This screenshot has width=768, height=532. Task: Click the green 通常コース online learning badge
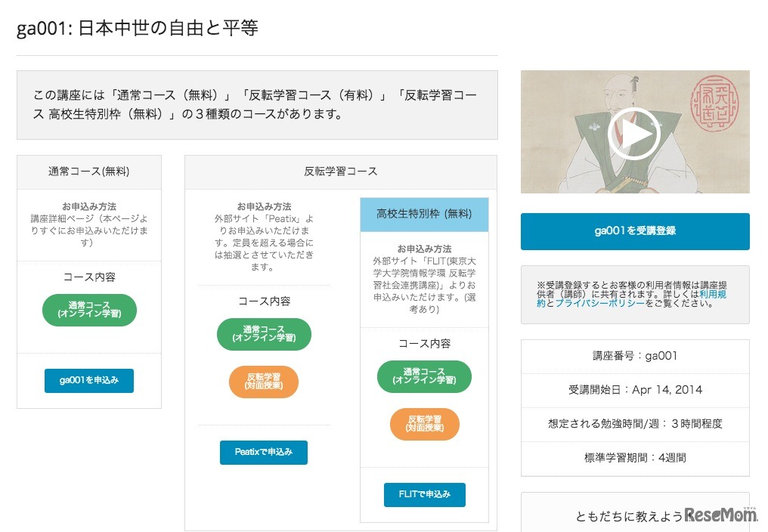click(88, 309)
